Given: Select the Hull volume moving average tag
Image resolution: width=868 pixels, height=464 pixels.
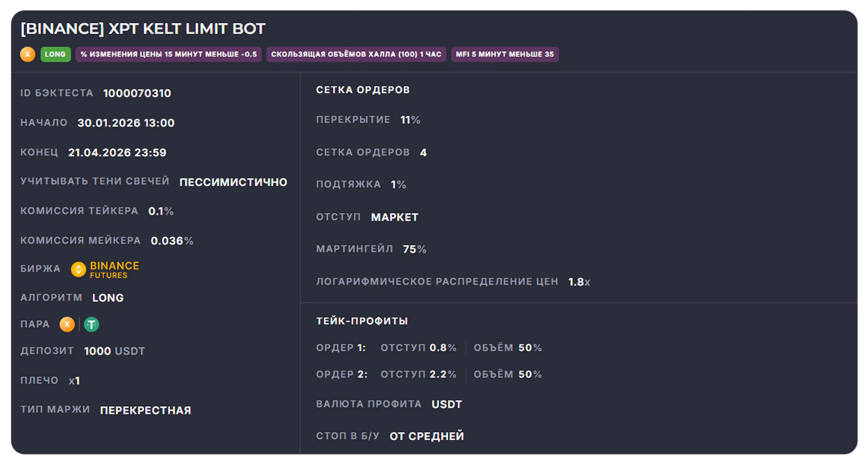Looking at the screenshot, I should (356, 54).
